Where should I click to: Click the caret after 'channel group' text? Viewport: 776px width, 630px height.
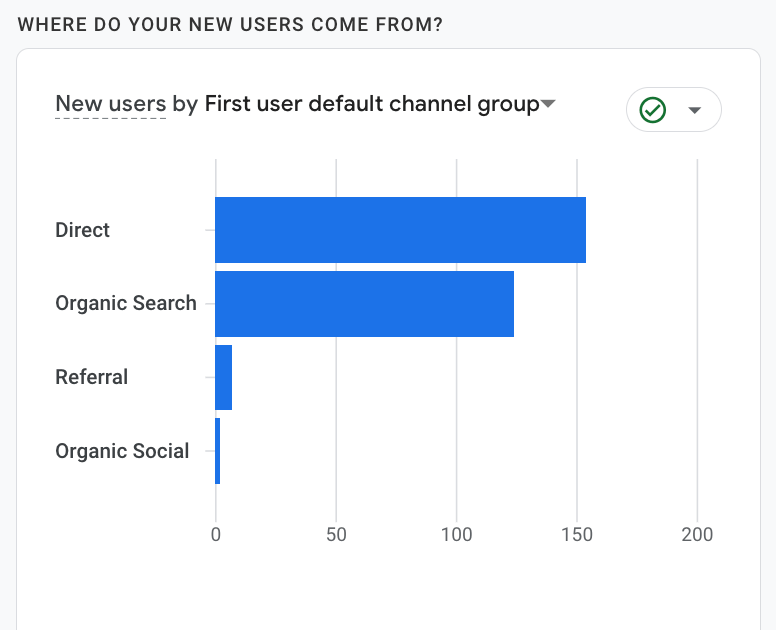pos(548,104)
